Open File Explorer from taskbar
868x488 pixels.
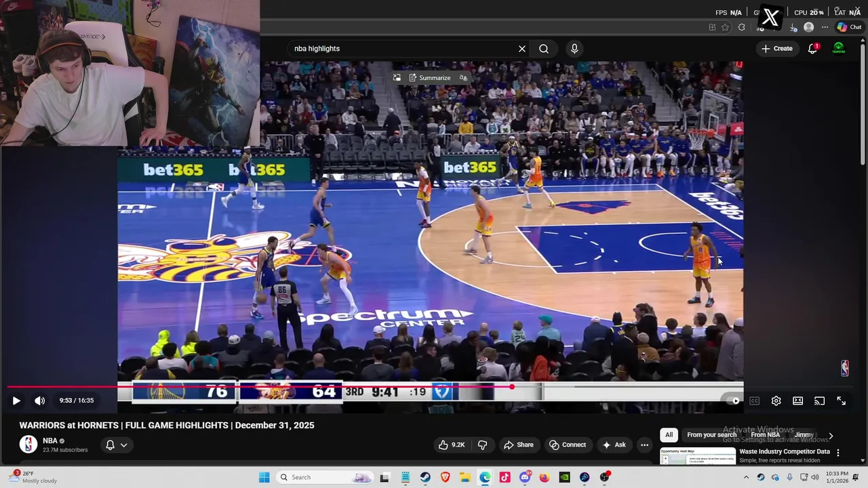click(x=465, y=477)
